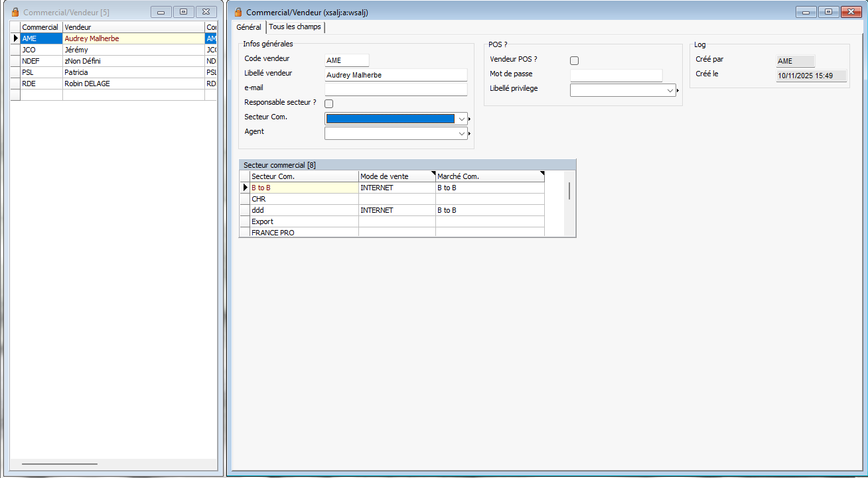The width and height of the screenshot is (868, 478).
Task: Click lock icon in Commercial/Vendeur [5] title bar
Action: pos(15,12)
